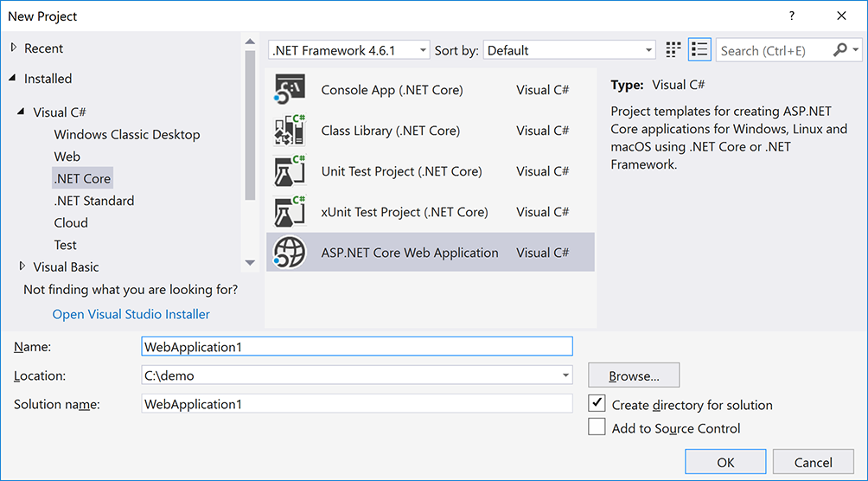Enable Add to Source Control checkbox
This screenshot has width=868, height=481.
(597, 427)
